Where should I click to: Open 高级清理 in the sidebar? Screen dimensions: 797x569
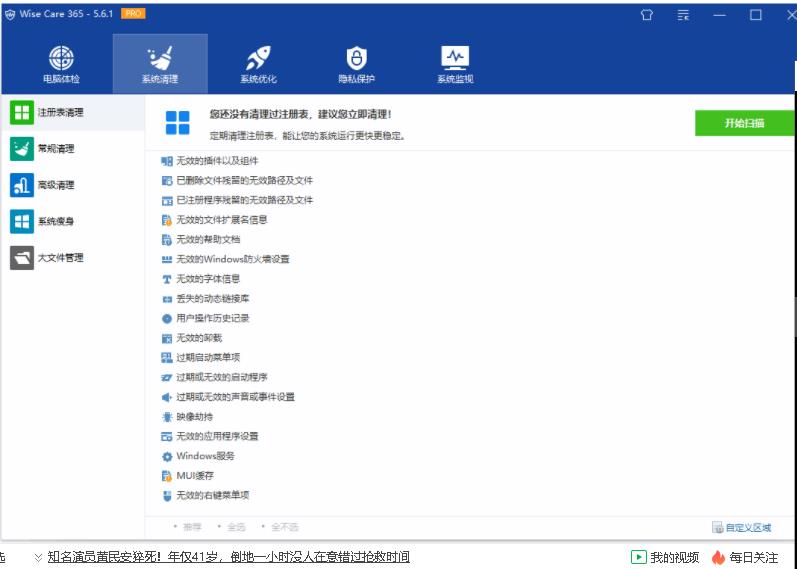click(73, 185)
